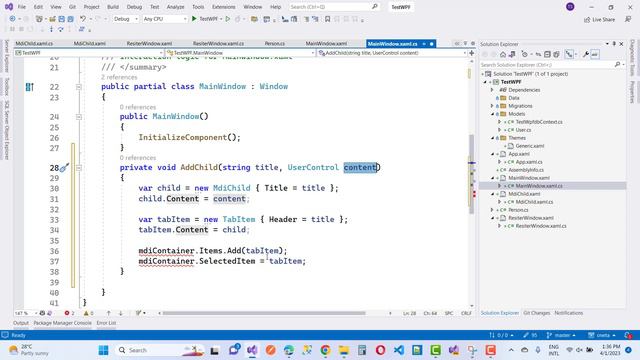Image resolution: width=640 pixels, height=360 pixels.
Task: Collapse the MainWindow constructor outline at line 24
Action: coord(79,117)
